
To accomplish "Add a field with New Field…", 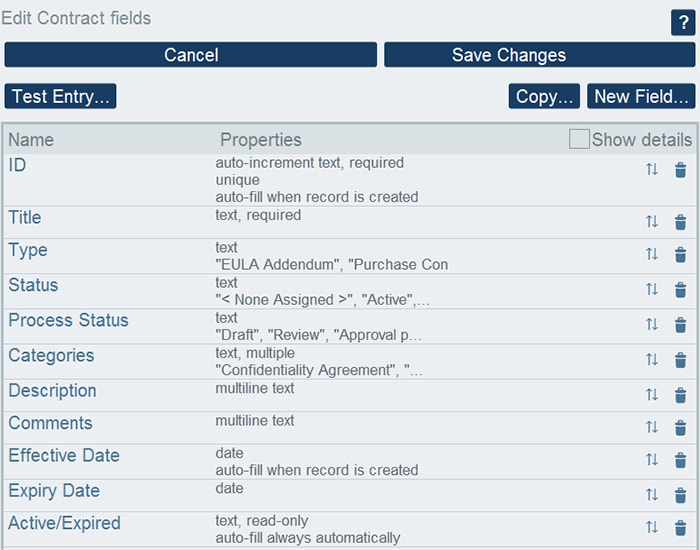I will click(x=641, y=96).
